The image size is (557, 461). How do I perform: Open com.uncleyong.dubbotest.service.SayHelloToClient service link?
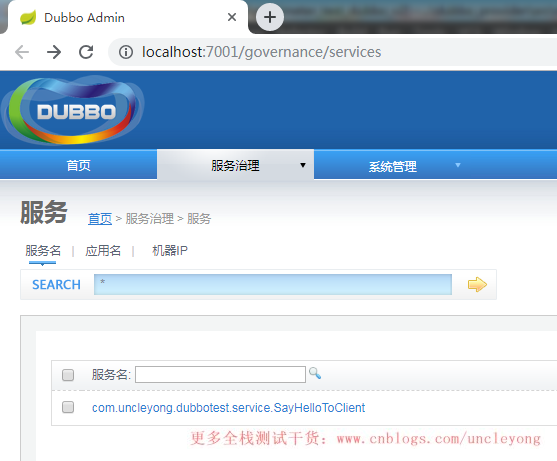click(228, 408)
